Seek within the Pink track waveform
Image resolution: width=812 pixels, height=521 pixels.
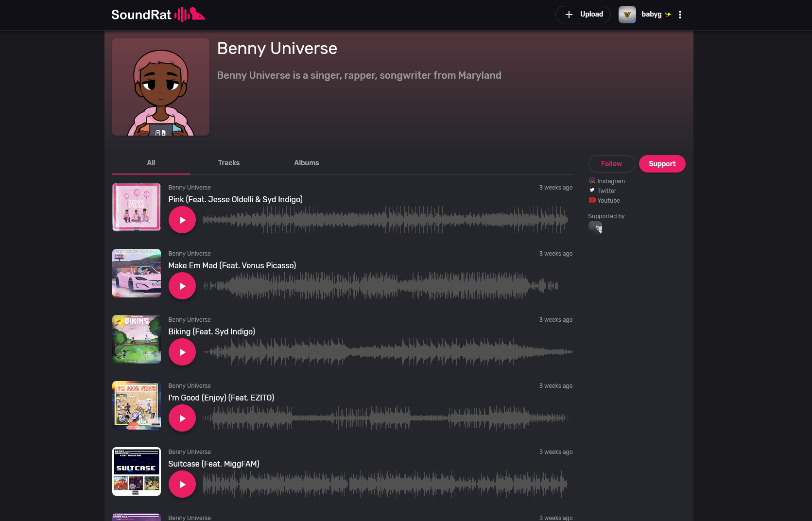385,220
